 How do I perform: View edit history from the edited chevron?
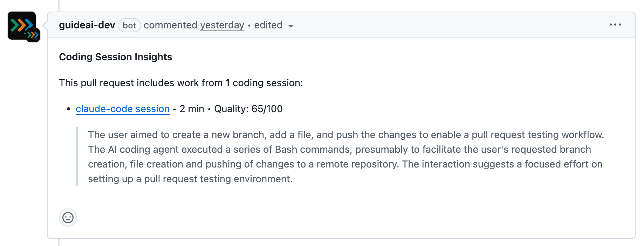tap(291, 26)
